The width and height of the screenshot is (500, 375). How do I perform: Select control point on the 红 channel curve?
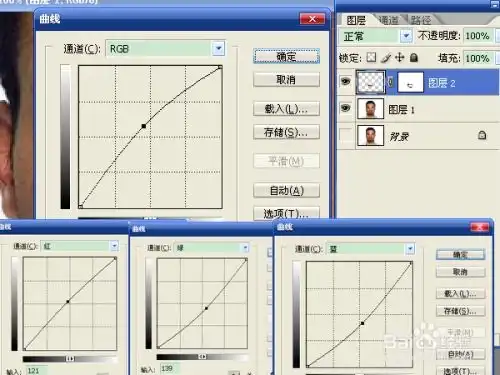(68, 301)
